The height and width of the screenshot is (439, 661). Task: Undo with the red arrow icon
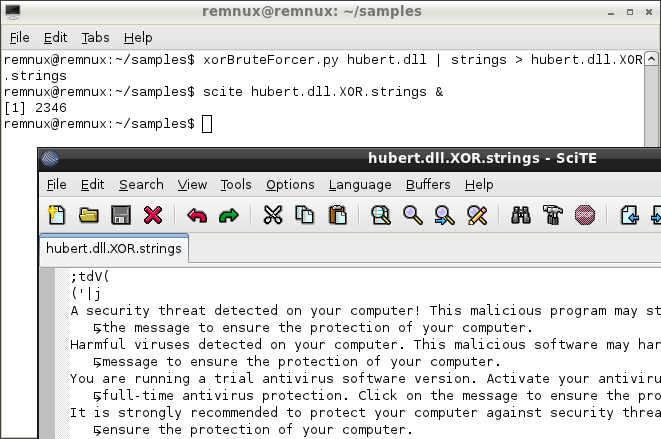(x=197, y=215)
